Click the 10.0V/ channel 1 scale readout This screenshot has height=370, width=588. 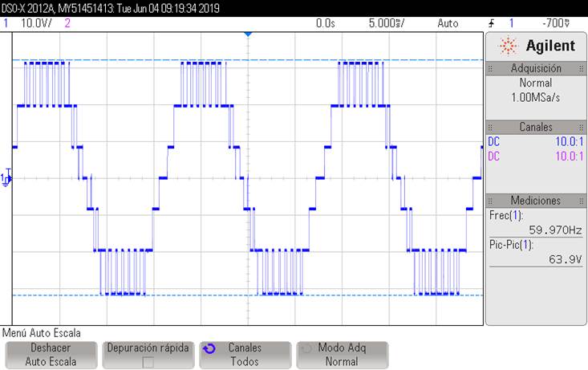34,23
